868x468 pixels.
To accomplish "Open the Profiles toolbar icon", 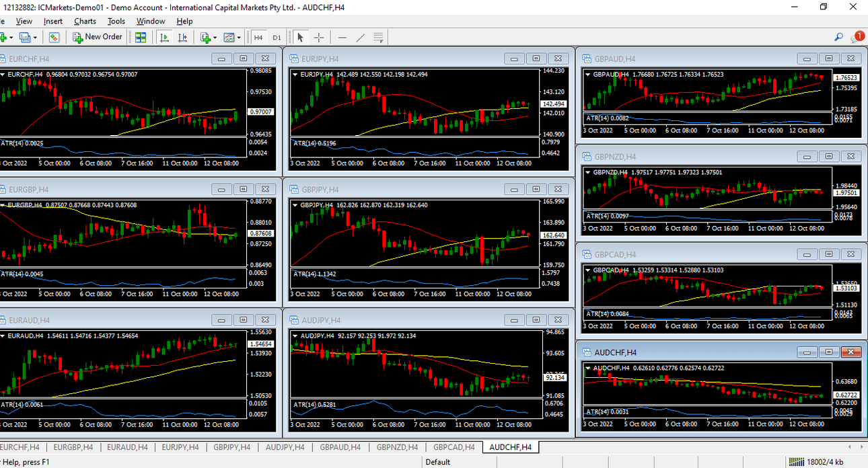I will tap(24, 37).
